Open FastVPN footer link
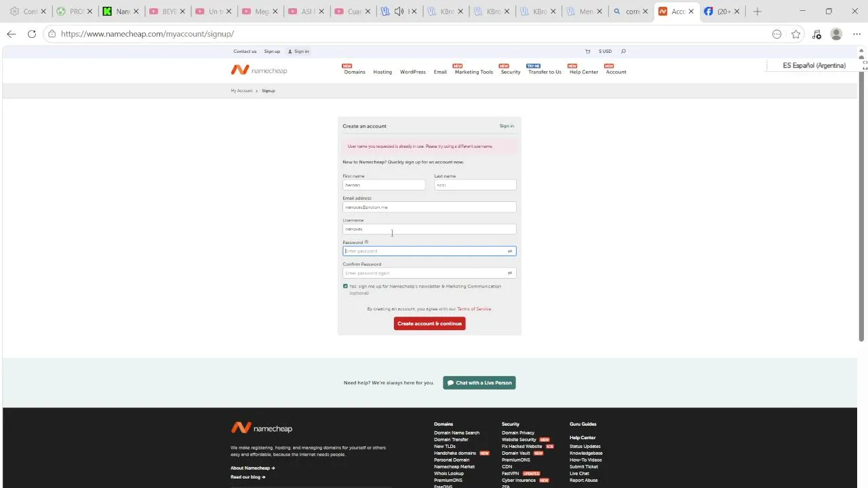Viewport: 868px width, 488px height. (x=510, y=474)
